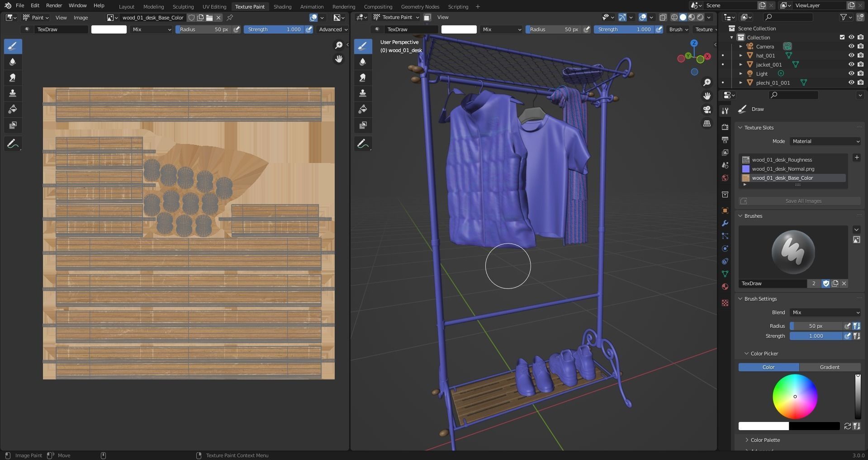Open the Render menu

click(54, 5)
